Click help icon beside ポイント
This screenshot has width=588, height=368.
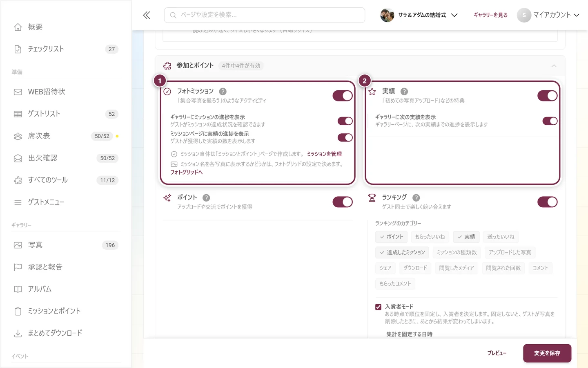click(206, 198)
